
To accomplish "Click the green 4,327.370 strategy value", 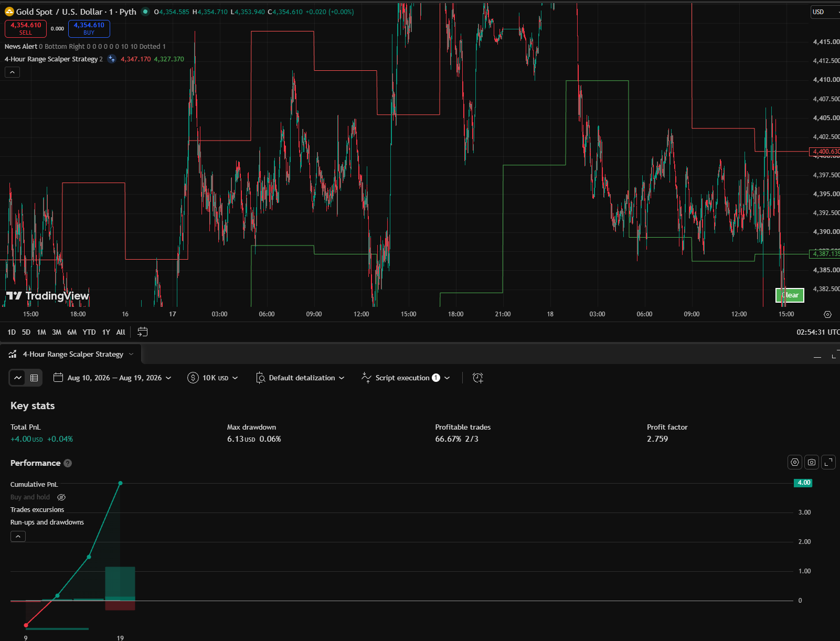I will point(169,59).
